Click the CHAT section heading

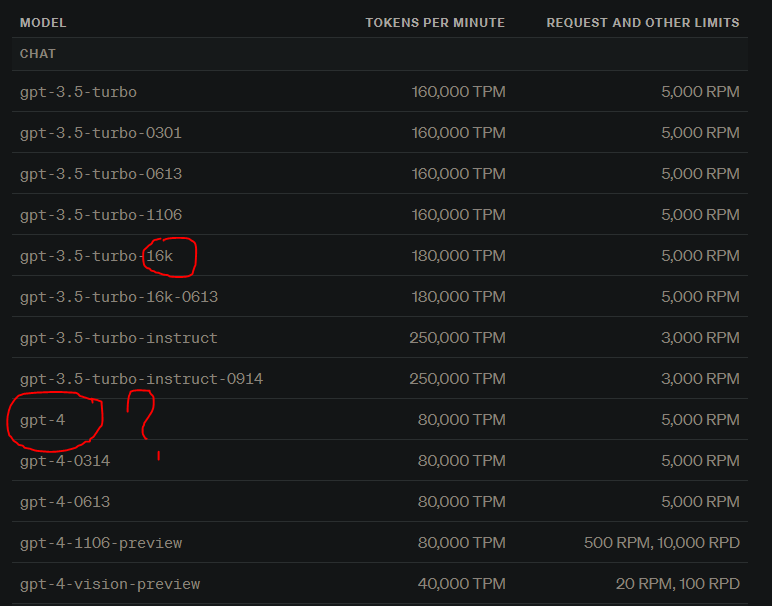[37, 54]
